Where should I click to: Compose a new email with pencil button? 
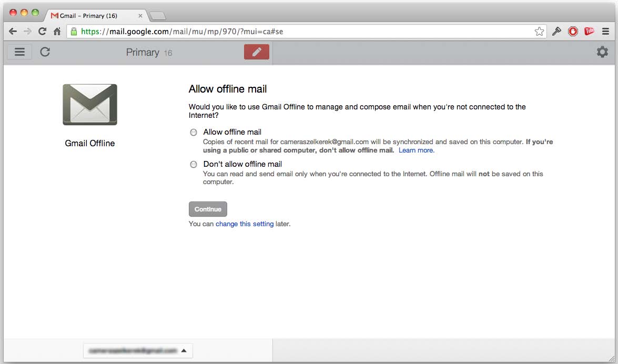coord(257,52)
